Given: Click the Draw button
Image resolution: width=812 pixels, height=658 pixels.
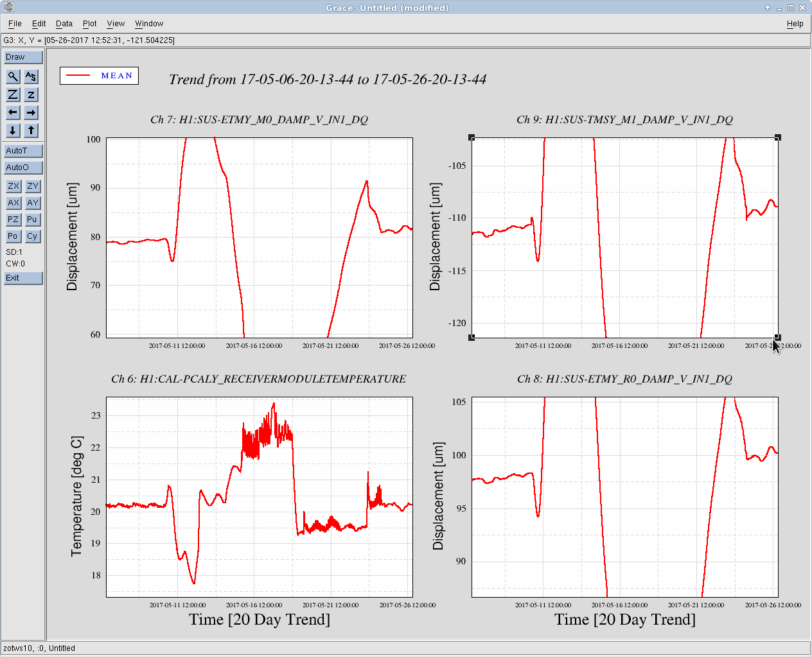Looking at the screenshot, I should click(x=23, y=57).
